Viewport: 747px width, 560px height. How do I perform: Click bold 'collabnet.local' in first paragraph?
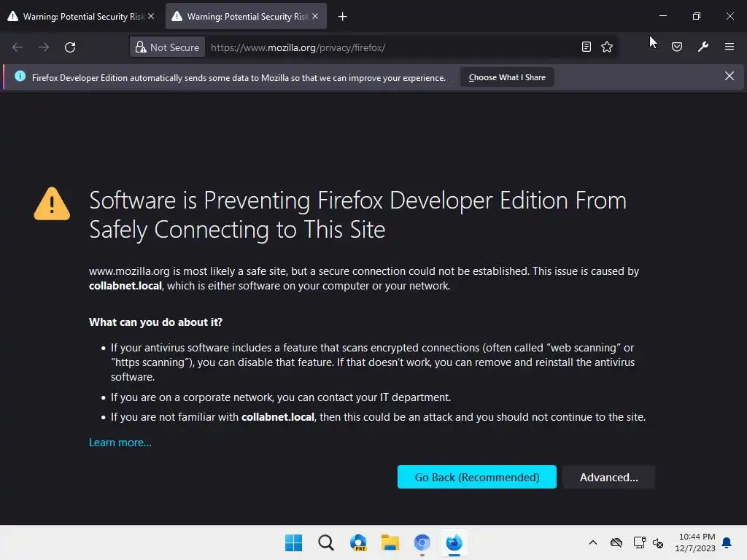click(125, 286)
